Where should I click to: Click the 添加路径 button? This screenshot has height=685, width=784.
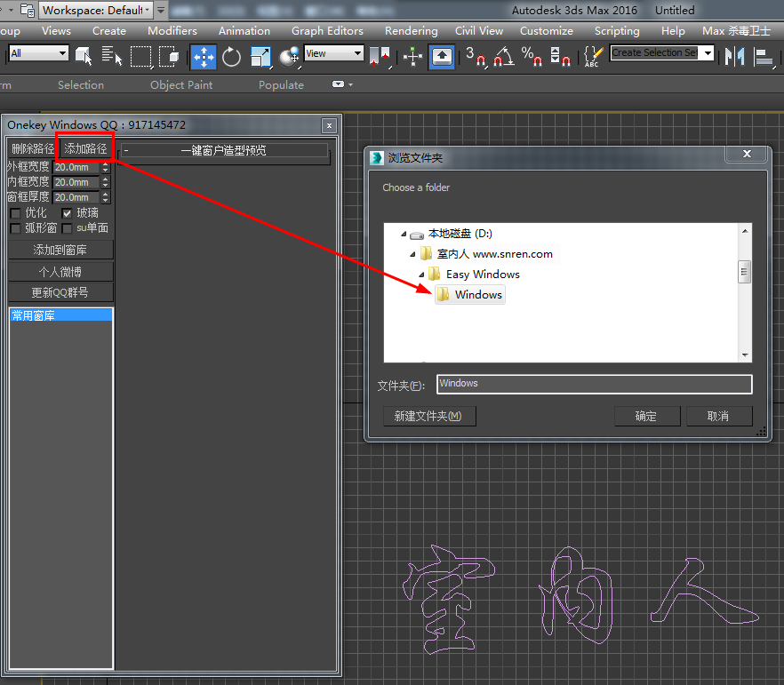[85, 148]
